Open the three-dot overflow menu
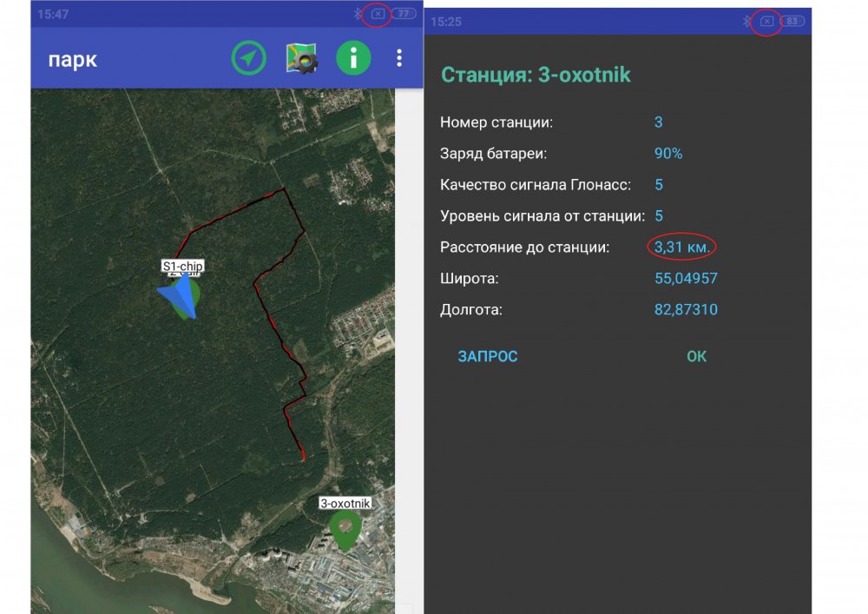The image size is (868, 614). click(x=399, y=58)
